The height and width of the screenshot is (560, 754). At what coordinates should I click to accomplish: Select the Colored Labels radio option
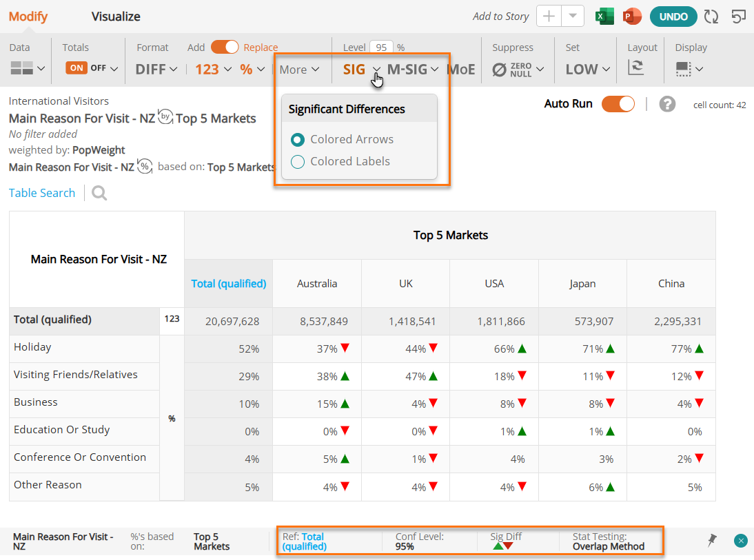click(298, 162)
